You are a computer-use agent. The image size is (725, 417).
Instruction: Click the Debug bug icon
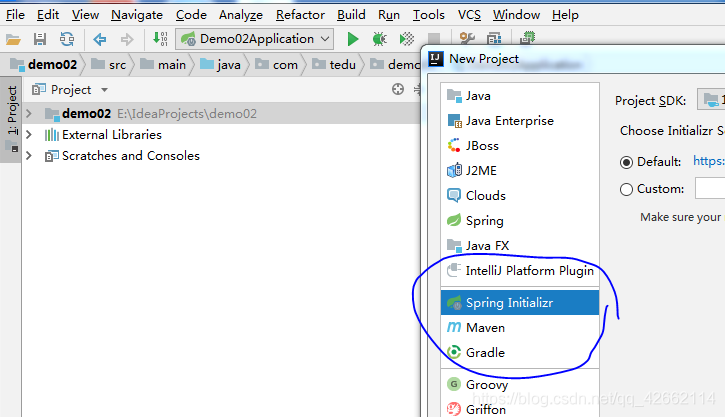point(380,39)
